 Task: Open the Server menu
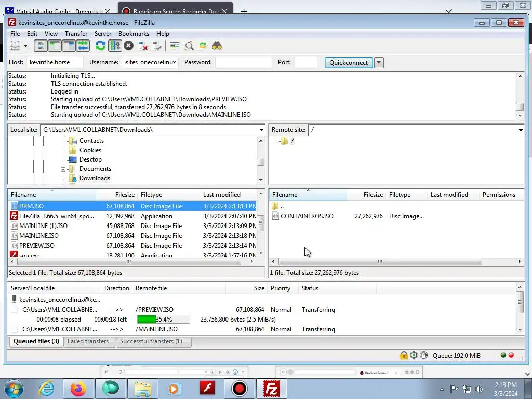(x=103, y=34)
